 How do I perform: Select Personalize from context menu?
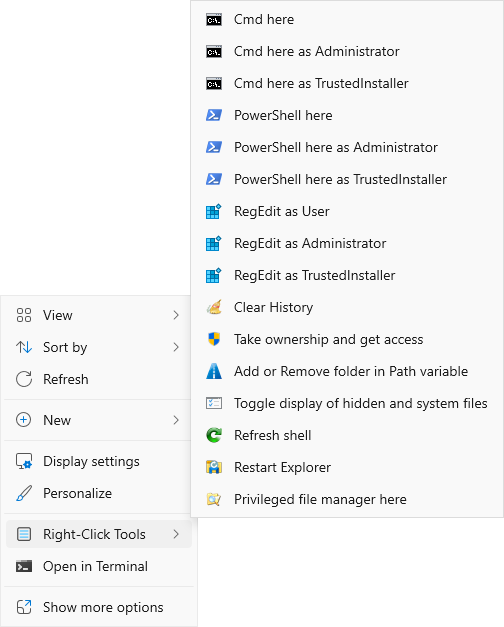(x=99, y=493)
